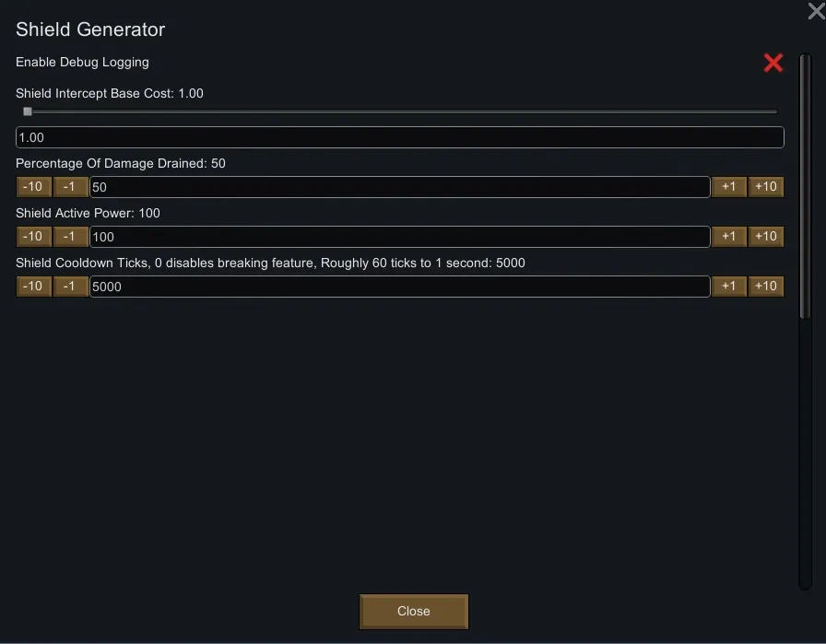Decrease Percentage Of Damage Drained by 10
This screenshot has height=644, width=826.
(x=33, y=187)
